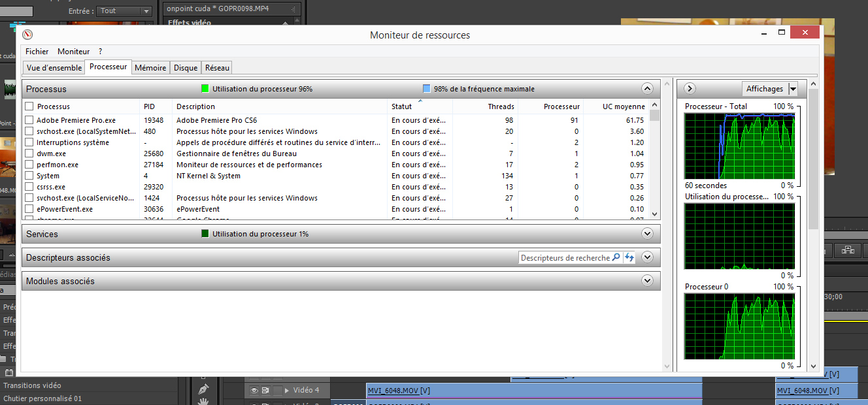Sort by the Statut column header
The width and height of the screenshot is (868, 405).
(x=420, y=106)
